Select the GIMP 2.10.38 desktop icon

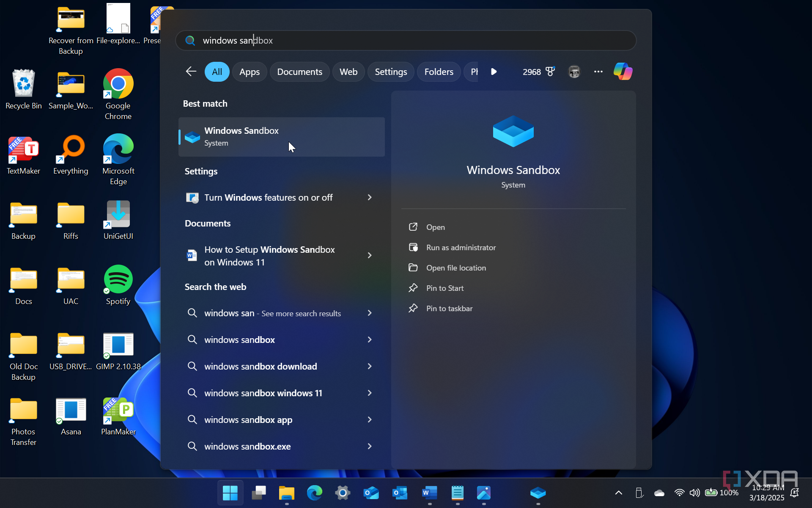pos(118,351)
